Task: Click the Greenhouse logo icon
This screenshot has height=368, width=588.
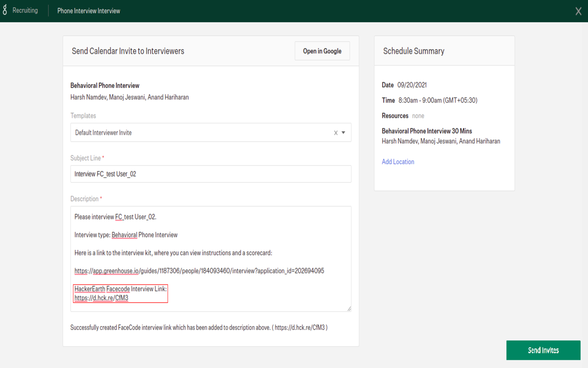Action: coord(5,11)
